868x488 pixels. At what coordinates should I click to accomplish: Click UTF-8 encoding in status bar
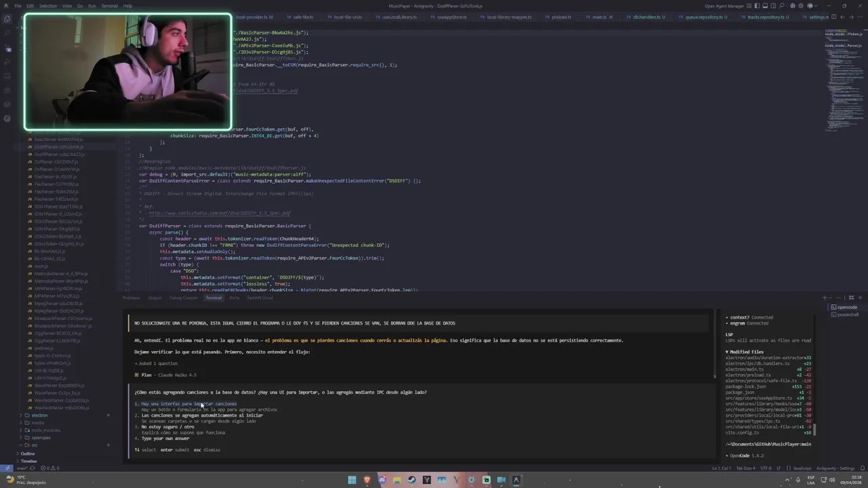(766, 468)
